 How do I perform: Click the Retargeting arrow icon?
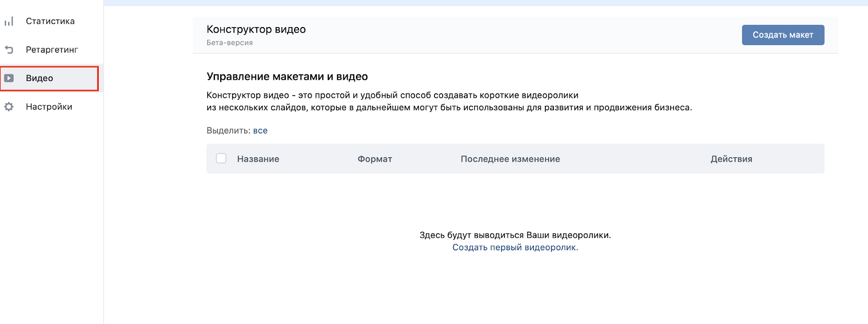pyautogui.click(x=9, y=50)
